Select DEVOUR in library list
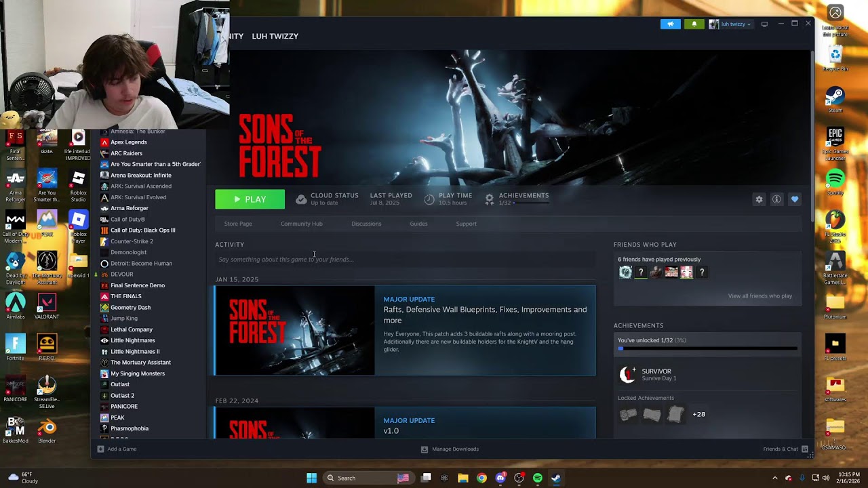 click(x=122, y=274)
